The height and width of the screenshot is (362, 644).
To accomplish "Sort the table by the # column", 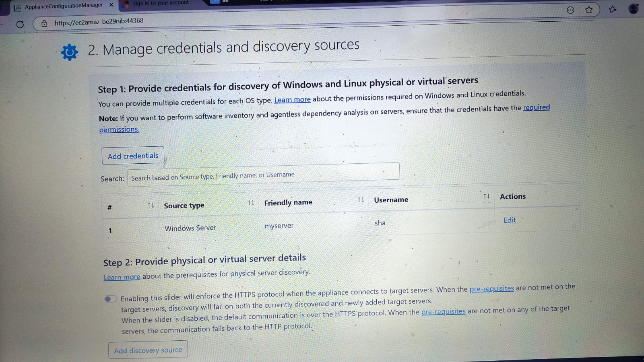I will click(x=151, y=206).
